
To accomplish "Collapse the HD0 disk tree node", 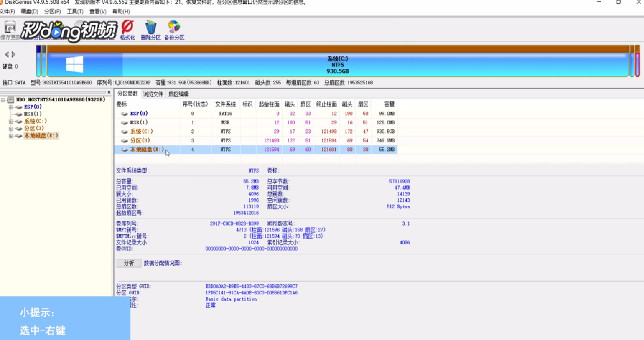I will [x=3, y=100].
